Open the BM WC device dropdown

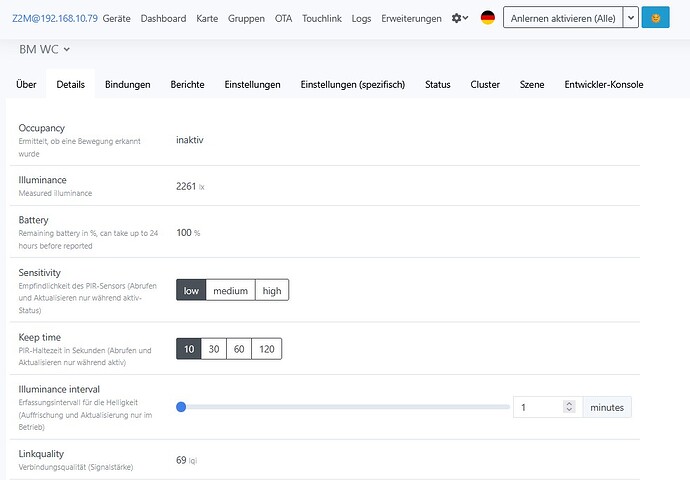click(44, 49)
